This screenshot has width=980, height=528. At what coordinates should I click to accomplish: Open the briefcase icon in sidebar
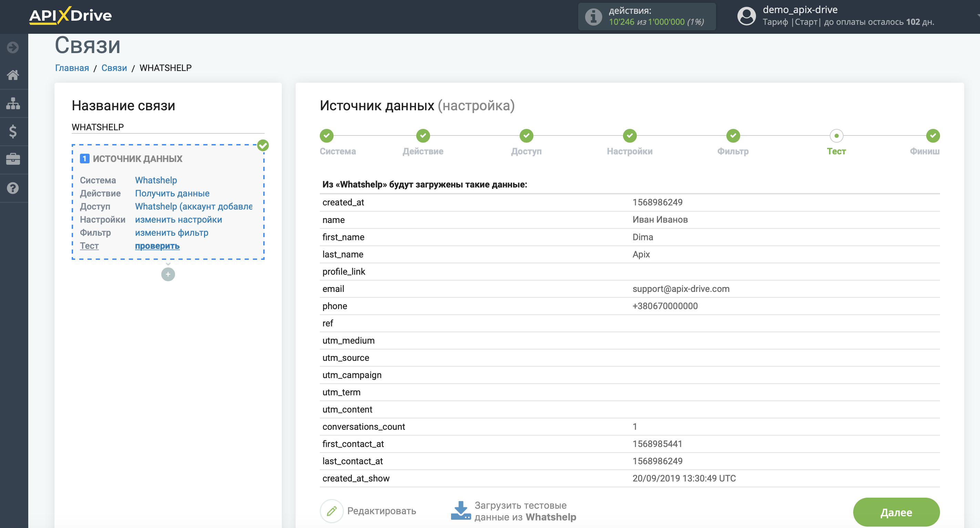pos(13,159)
